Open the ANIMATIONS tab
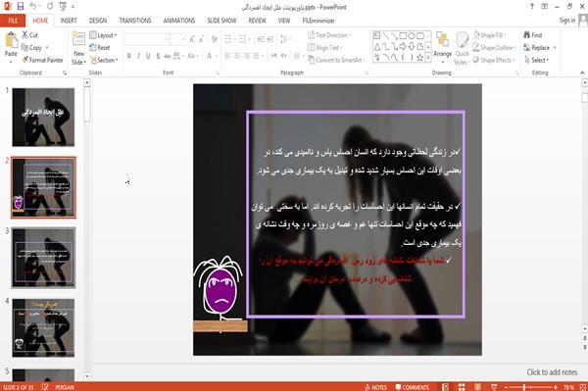This screenshot has height=391, width=588. click(179, 21)
